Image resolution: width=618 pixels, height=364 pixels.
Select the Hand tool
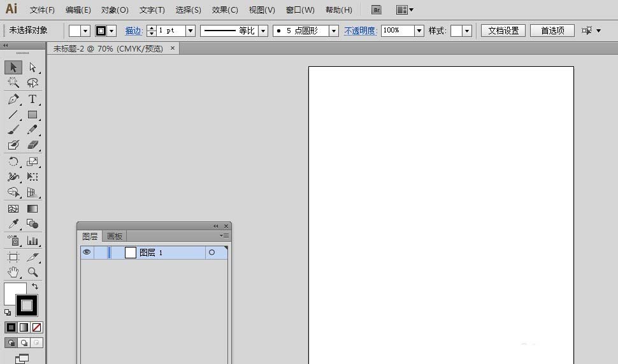[x=13, y=272]
